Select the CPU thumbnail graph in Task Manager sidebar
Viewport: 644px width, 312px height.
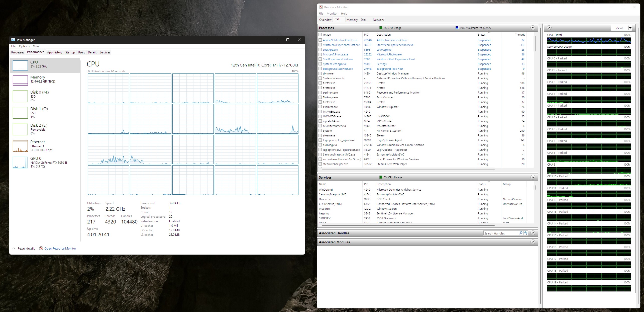20,65
